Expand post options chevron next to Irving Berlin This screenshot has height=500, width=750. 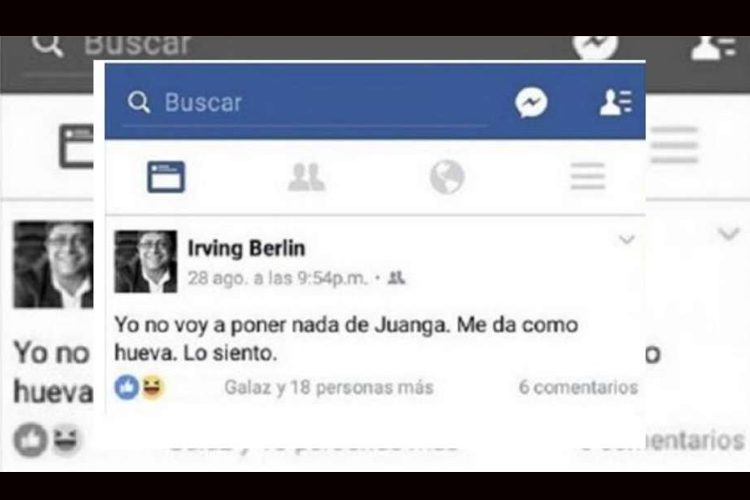(627, 239)
